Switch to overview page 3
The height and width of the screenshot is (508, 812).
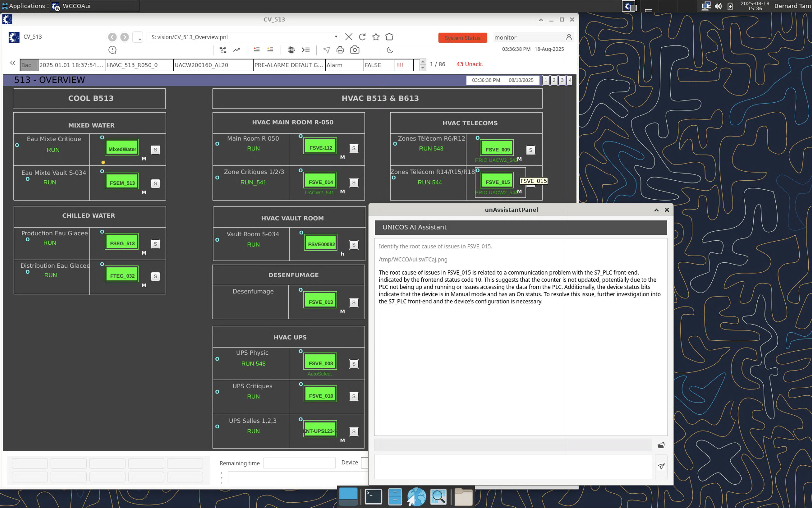pyautogui.click(x=562, y=80)
